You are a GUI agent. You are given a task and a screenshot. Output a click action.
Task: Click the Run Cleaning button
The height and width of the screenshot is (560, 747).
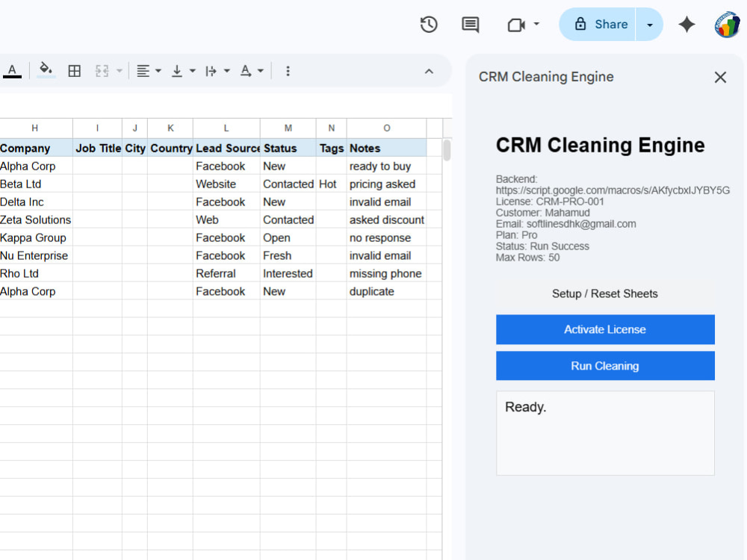point(605,366)
